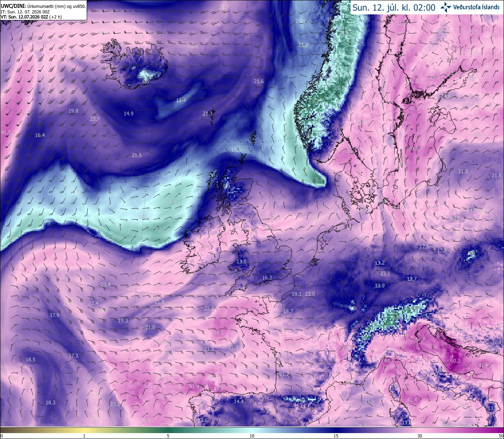Select the 13.0 value label over Wales

point(241,261)
